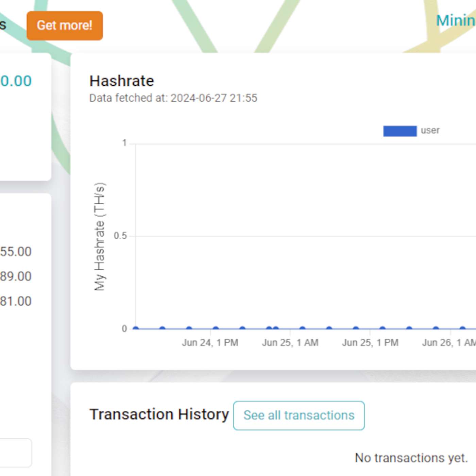The width and height of the screenshot is (476, 476).
Task: Click the 0.5 y-axis tick label
Action: 120,236
